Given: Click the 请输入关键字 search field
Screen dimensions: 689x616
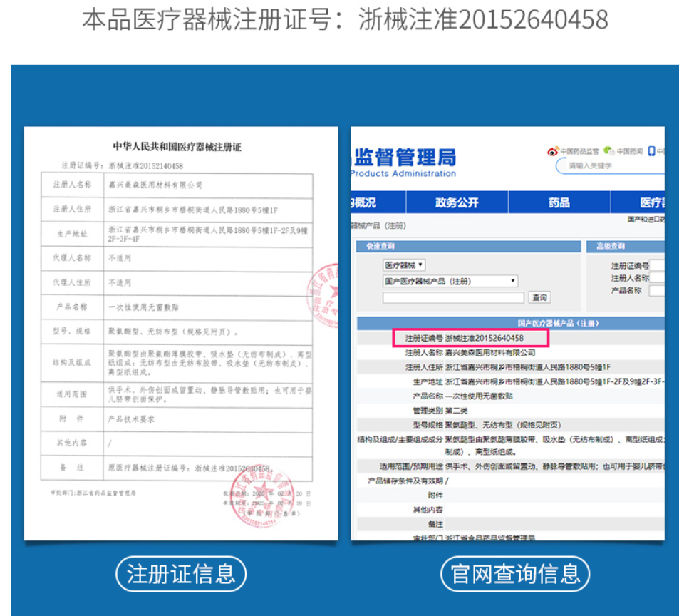Looking at the screenshot, I should pyautogui.click(x=611, y=165).
